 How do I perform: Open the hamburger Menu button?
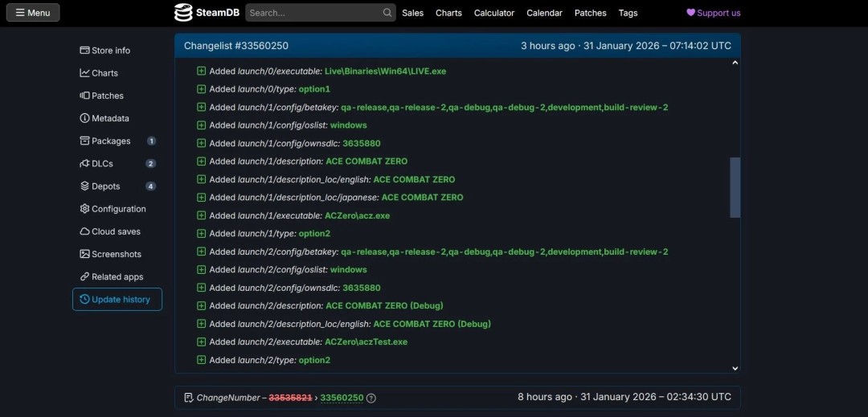tap(33, 13)
